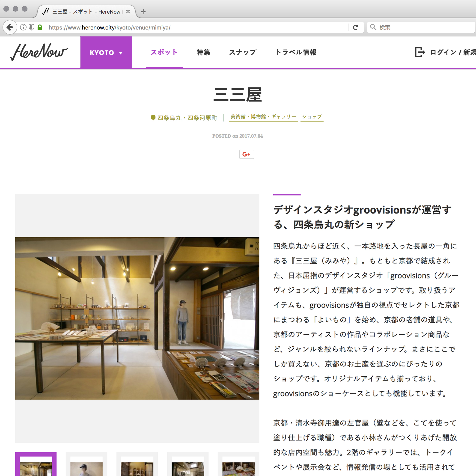Click the main shop interior photo

pos(137,318)
